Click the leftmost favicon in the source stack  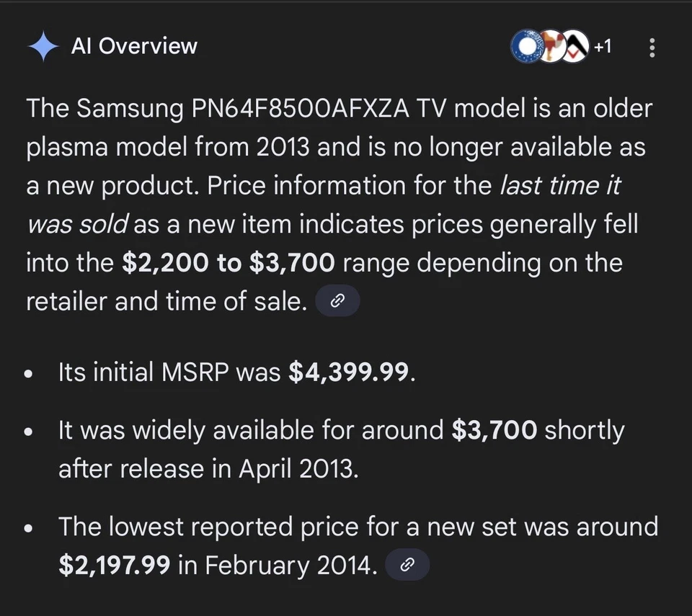(525, 47)
